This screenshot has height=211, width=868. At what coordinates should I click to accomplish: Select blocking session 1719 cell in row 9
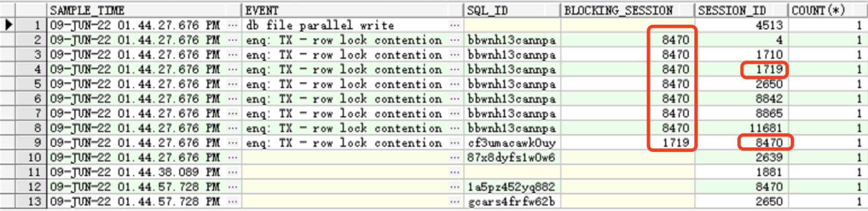627,143
